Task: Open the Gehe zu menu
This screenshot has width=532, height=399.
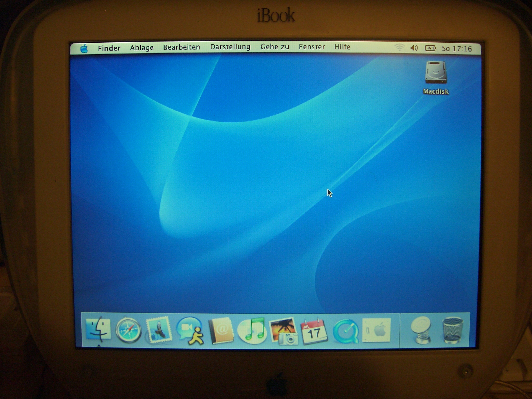Action: (x=274, y=47)
